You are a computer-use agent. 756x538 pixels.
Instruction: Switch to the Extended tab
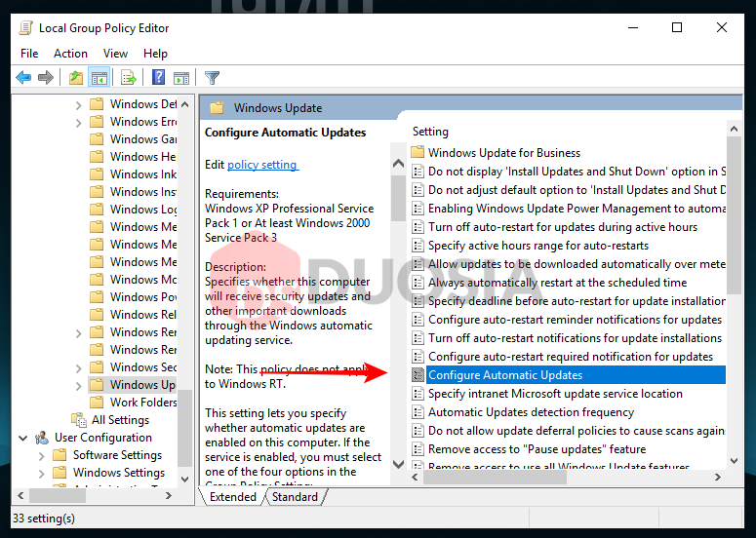[x=233, y=497]
